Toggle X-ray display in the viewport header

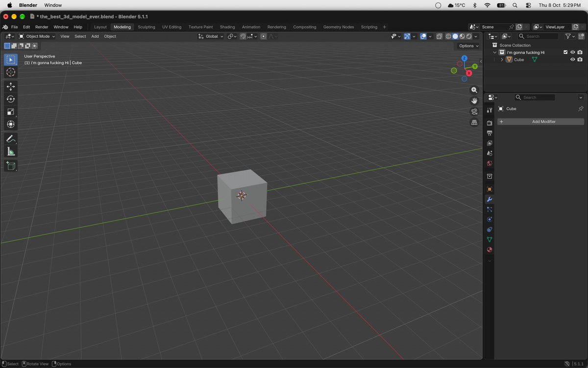pos(439,36)
